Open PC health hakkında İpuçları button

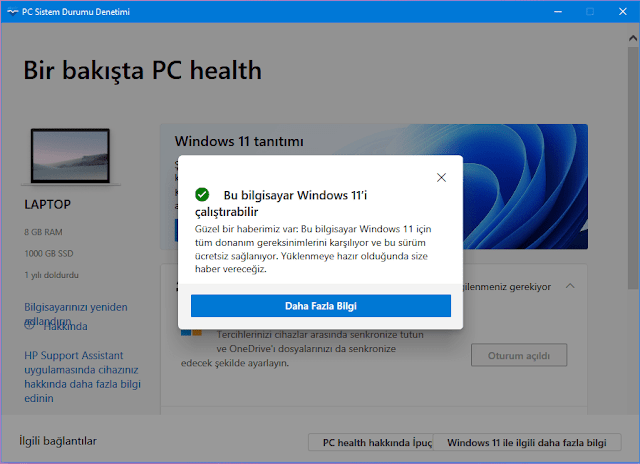pyautogui.click(x=371, y=442)
